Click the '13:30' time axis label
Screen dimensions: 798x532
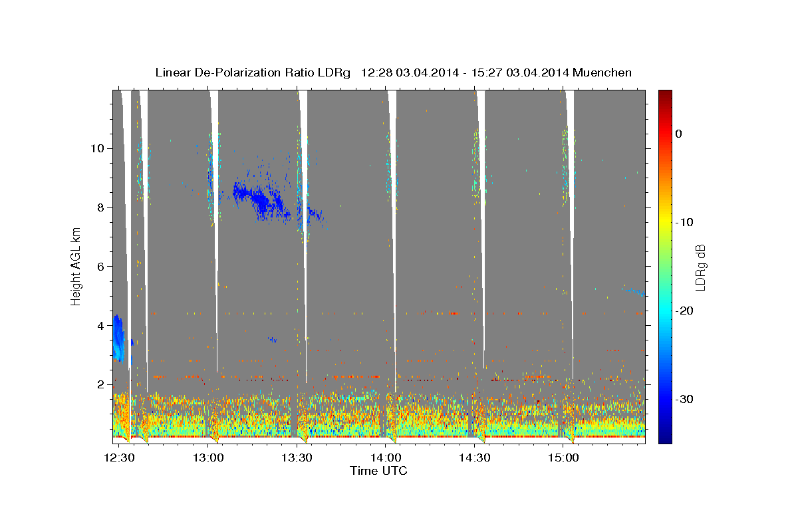[x=297, y=458]
